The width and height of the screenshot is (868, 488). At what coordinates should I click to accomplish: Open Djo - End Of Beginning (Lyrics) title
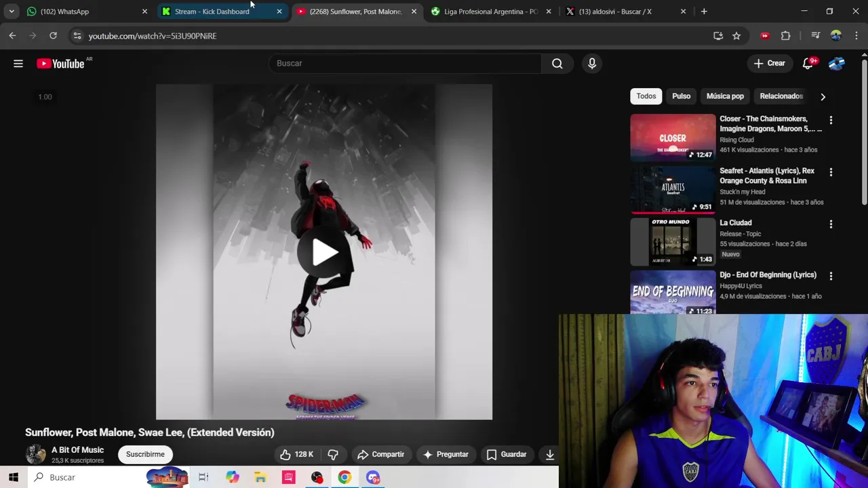tap(768, 275)
